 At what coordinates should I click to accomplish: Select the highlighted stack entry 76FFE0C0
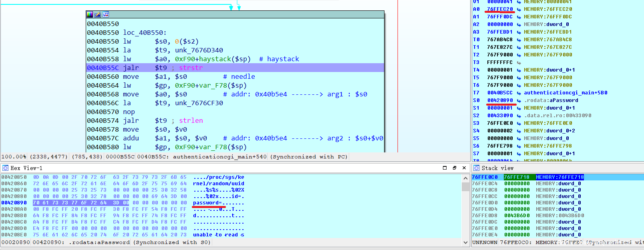pyautogui.click(x=485, y=177)
